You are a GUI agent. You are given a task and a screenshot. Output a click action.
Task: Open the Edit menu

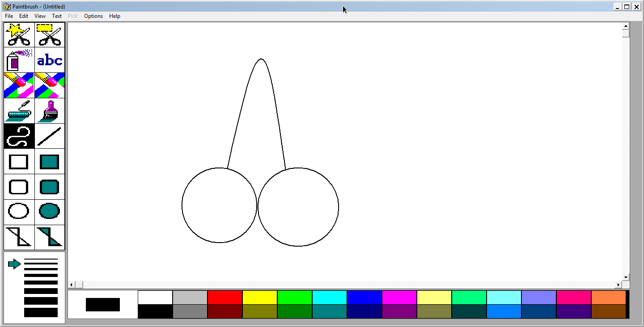[24, 16]
